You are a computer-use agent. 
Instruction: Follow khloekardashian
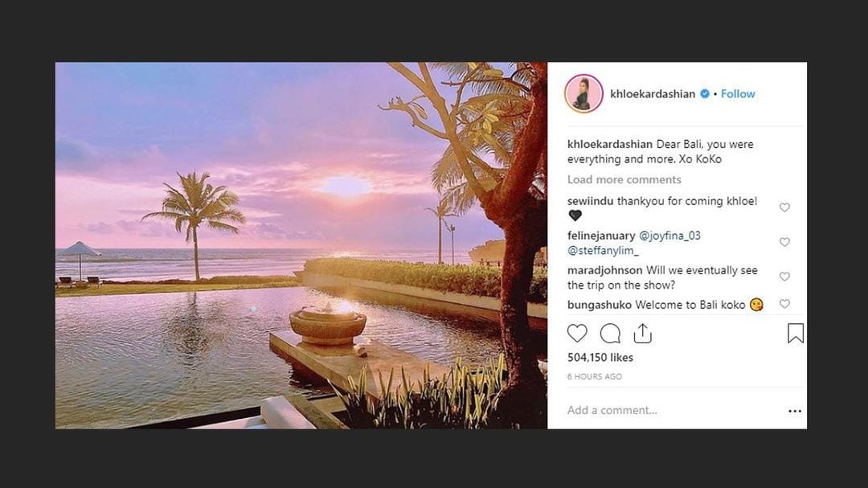tap(737, 93)
